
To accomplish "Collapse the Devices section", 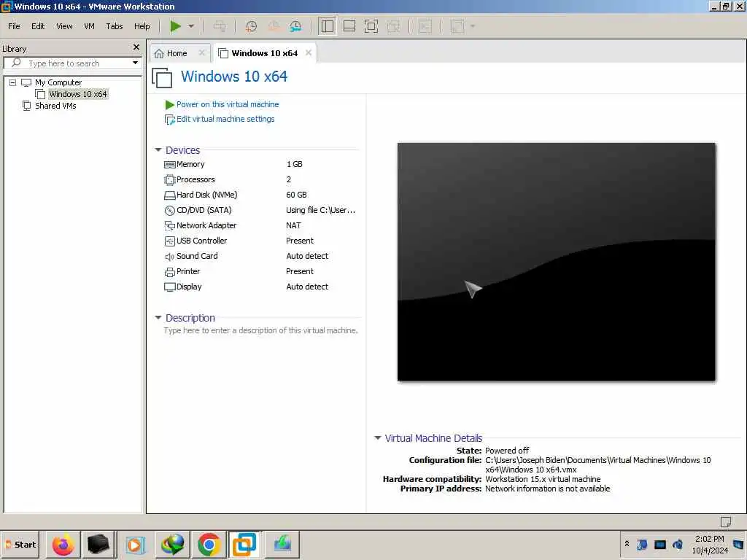I will 158,150.
